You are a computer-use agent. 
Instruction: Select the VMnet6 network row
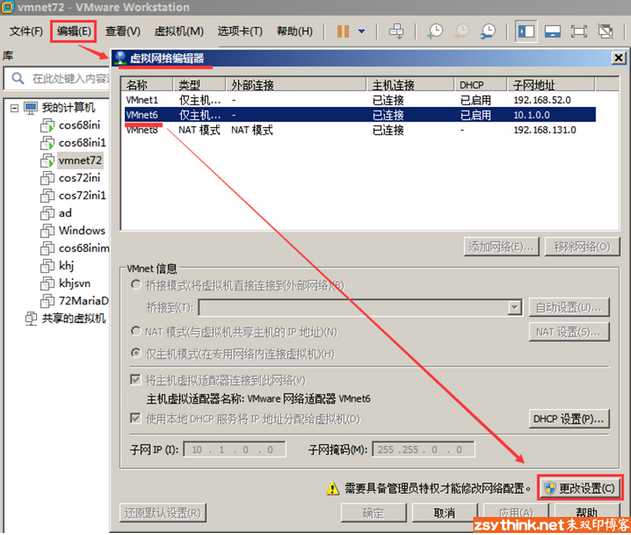tap(360, 115)
